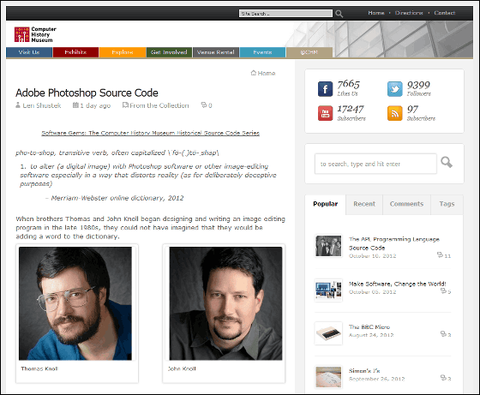Open the Twitter followers icon
Image resolution: width=480 pixels, height=395 pixels.
(x=395, y=89)
